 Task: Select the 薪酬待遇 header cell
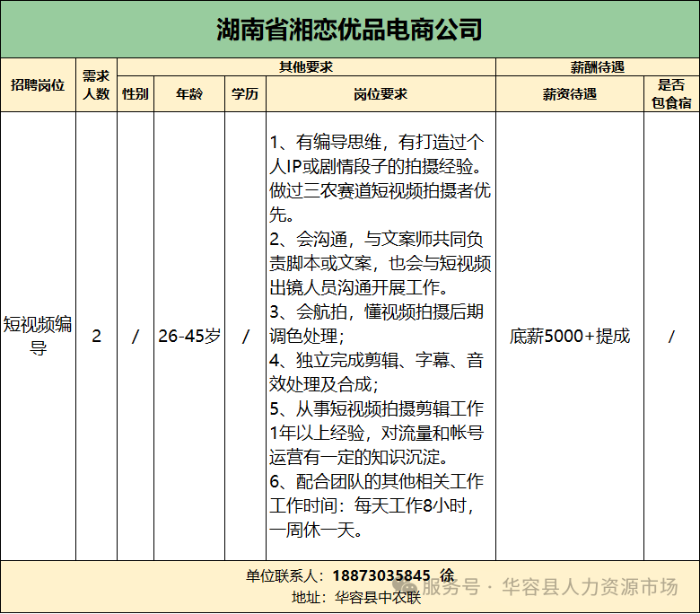(x=598, y=67)
